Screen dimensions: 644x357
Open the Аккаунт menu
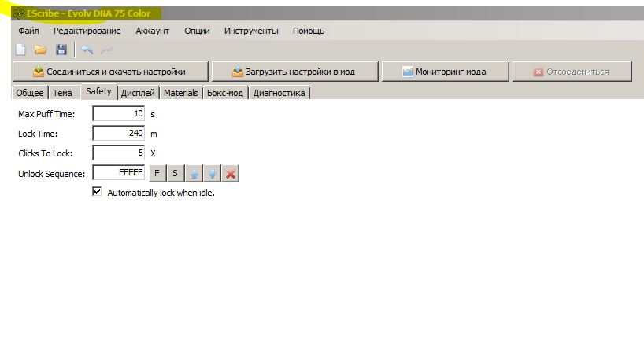pos(153,31)
